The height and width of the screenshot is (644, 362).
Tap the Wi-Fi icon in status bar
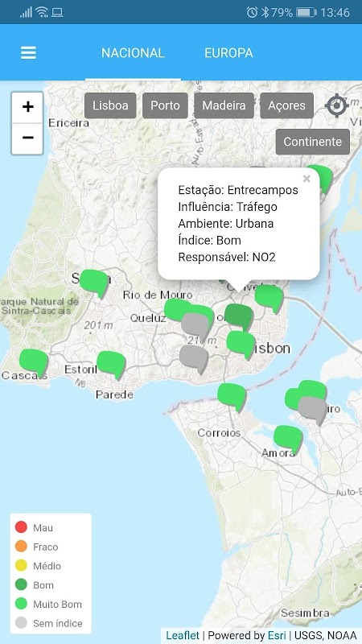[x=42, y=12]
